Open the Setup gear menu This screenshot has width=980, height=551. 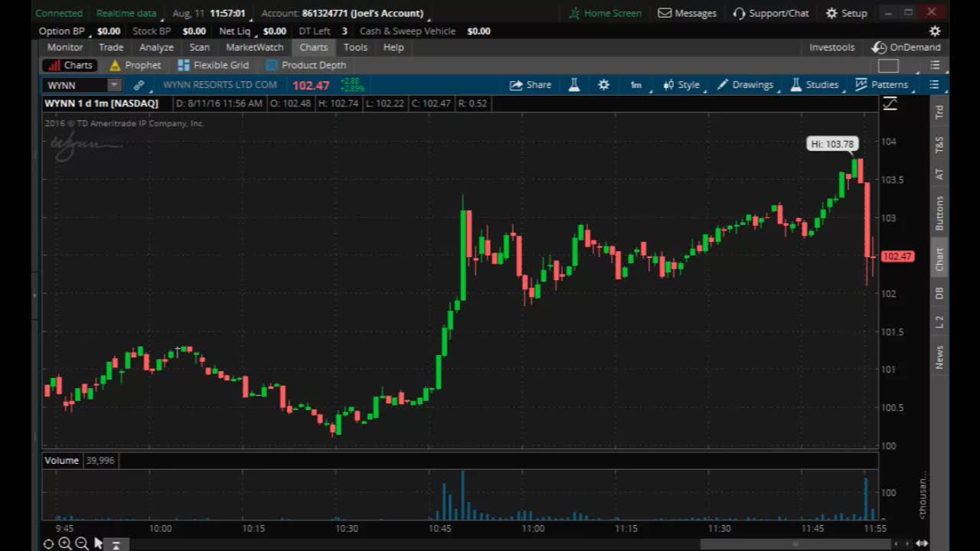pyautogui.click(x=846, y=13)
